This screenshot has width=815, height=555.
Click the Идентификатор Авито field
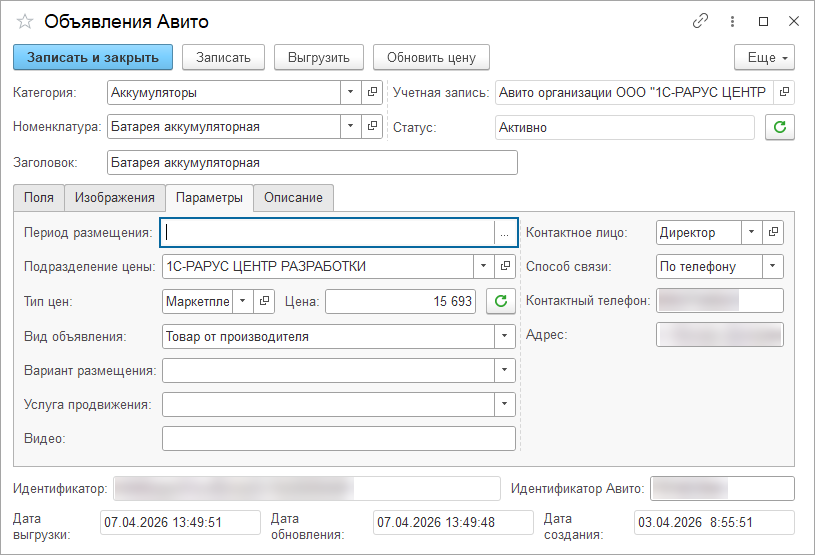722,488
